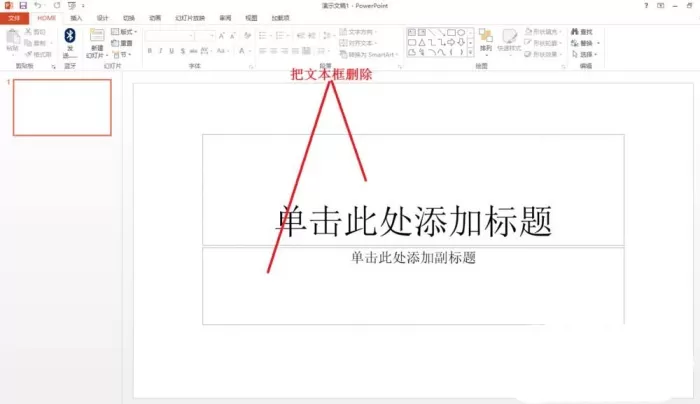Click the Copy icon in the clipboard group
Viewport: 700px width, 404px height.
click(28, 43)
